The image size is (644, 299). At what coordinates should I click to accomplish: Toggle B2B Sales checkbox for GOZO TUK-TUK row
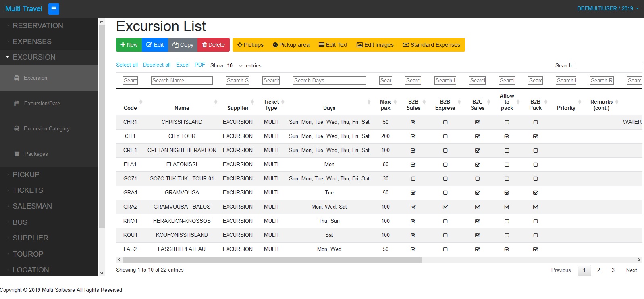413,179
